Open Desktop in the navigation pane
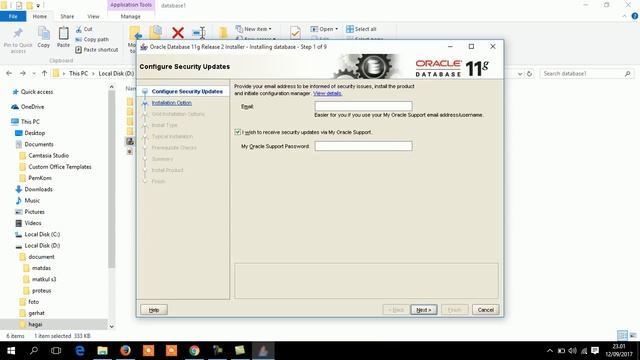This screenshot has width=640, height=360. point(34,133)
